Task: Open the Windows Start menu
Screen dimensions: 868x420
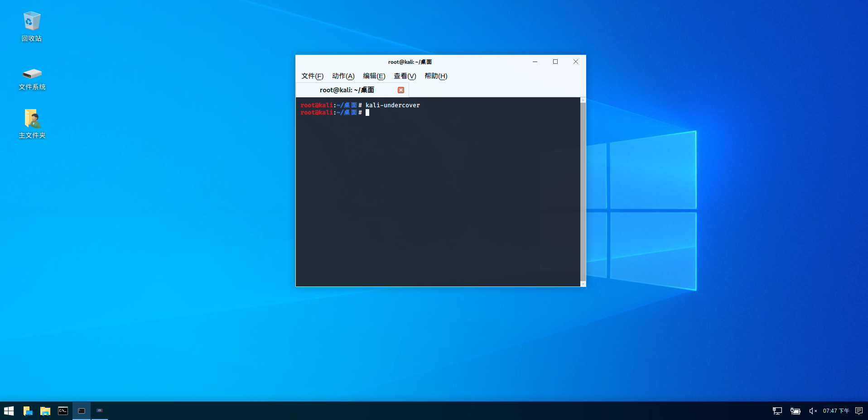Action: coord(9,410)
